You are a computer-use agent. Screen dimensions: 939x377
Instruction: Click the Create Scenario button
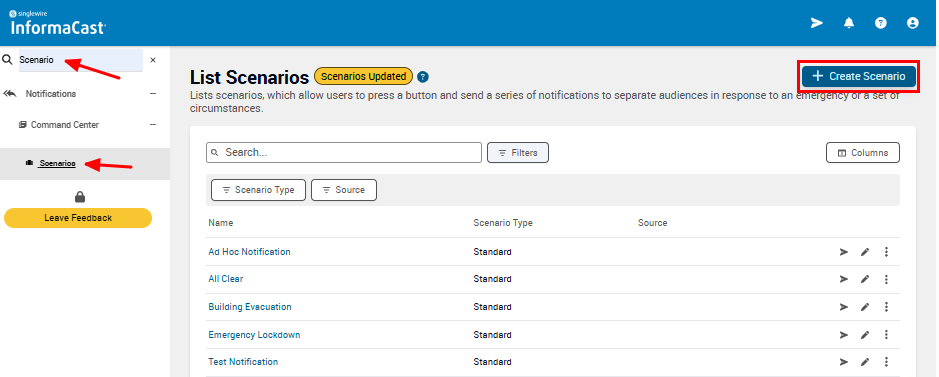[x=859, y=76]
